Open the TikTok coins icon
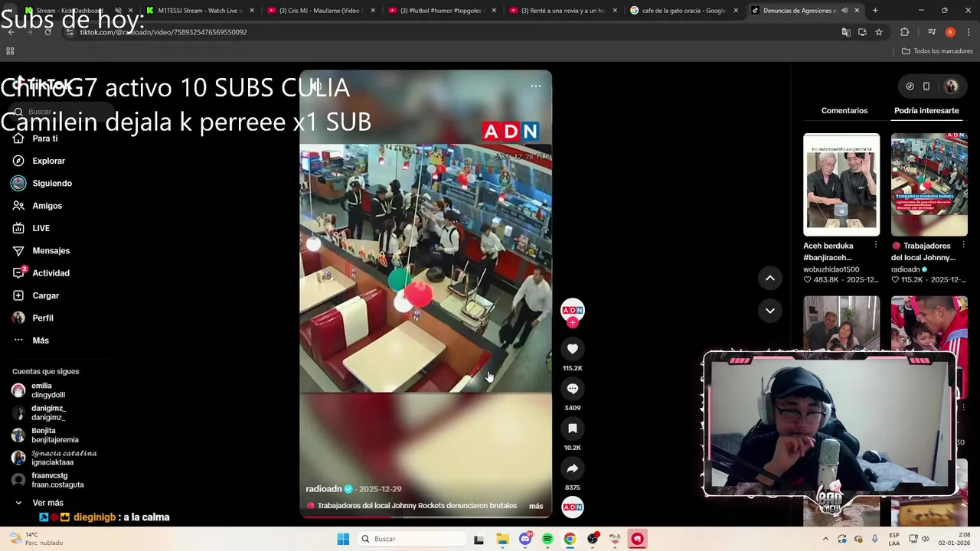This screenshot has height=551, width=980. click(x=910, y=86)
